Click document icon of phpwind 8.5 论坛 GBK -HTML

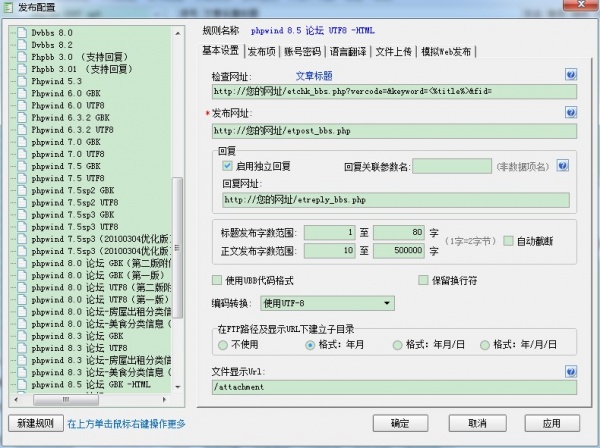(22, 384)
